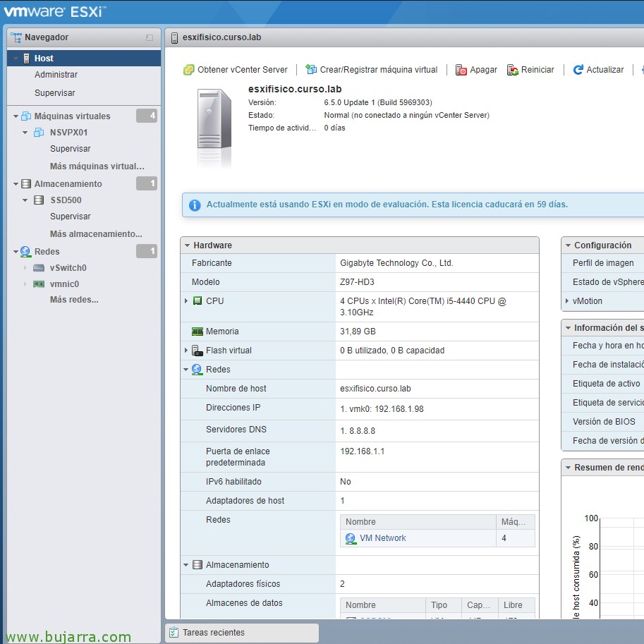Click the Máquinas virtuales count badge
644x644 pixels.
tap(147, 116)
